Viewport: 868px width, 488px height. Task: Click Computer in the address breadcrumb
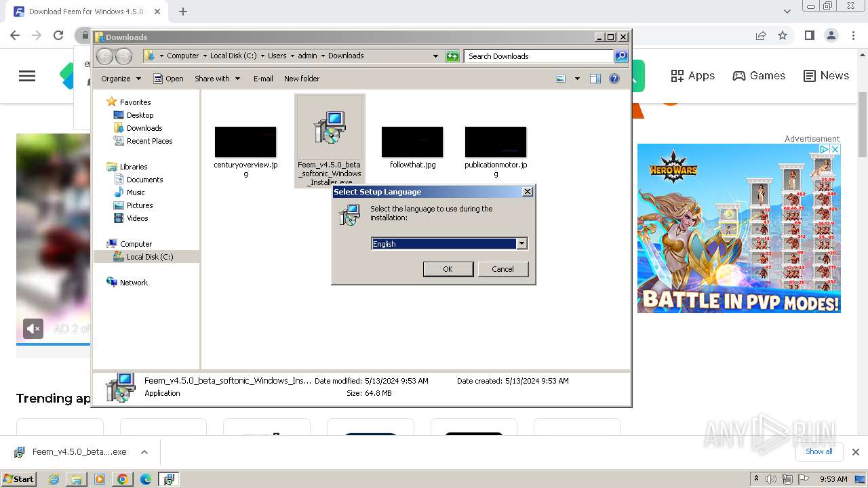(x=183, y=56)
